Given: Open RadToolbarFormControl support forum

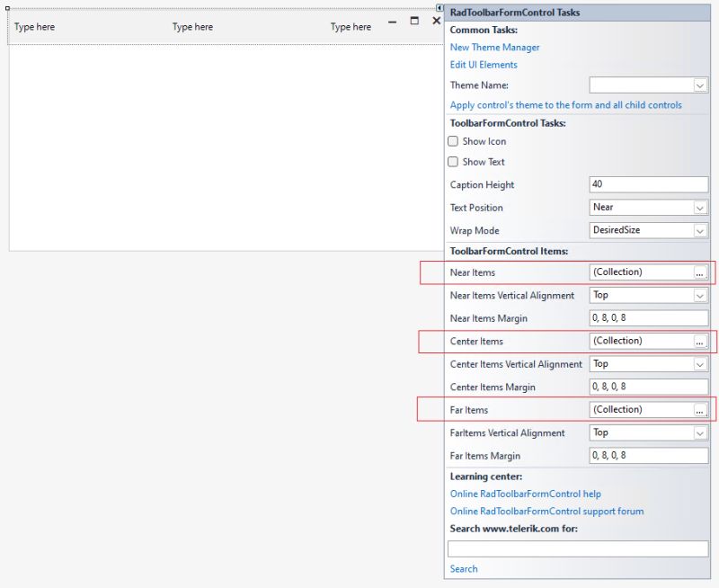Looking at the screenshot, I should 546,511.
